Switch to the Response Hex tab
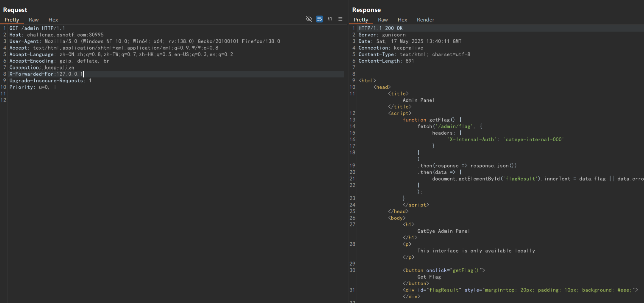 (402, 19)
